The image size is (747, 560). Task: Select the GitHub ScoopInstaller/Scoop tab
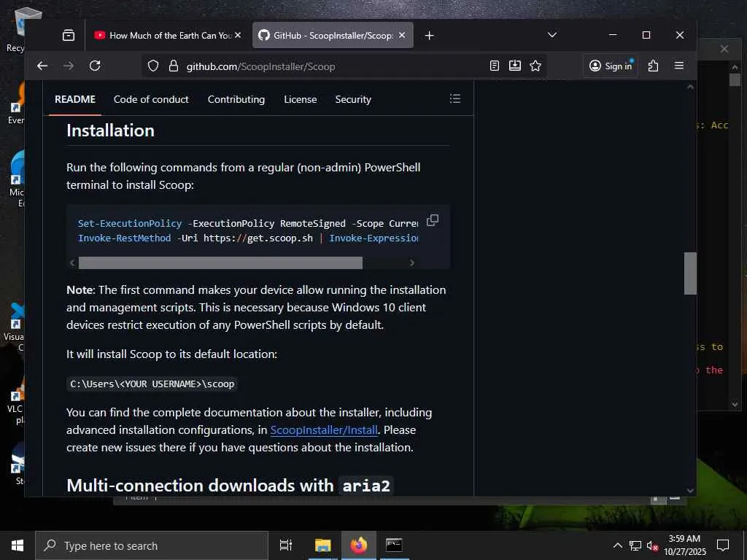click(x=333, y=35)
